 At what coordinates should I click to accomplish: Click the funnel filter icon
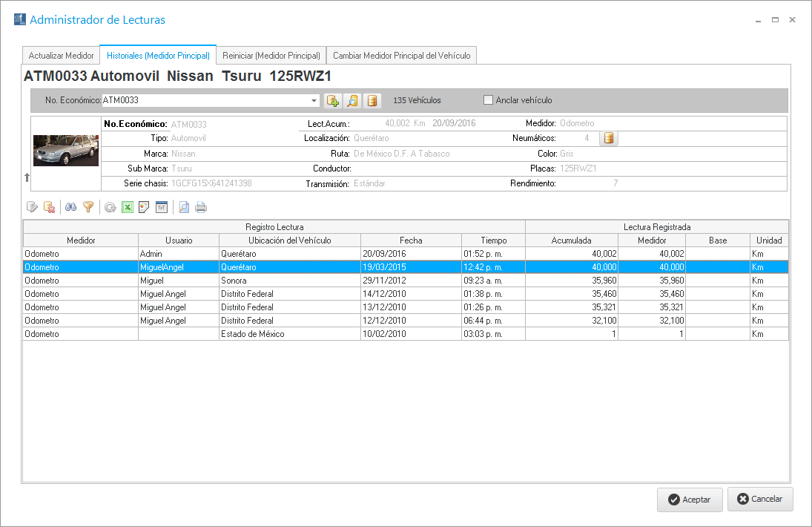point(88,208)
